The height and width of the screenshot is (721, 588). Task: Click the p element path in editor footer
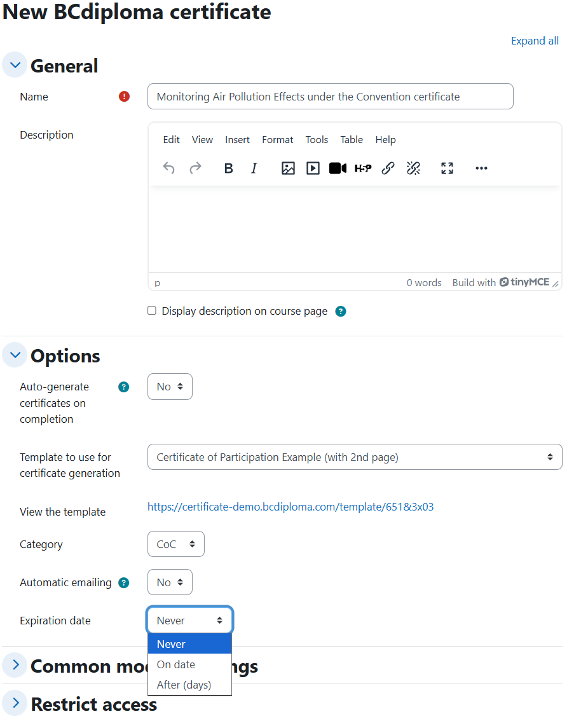[158, 283]
